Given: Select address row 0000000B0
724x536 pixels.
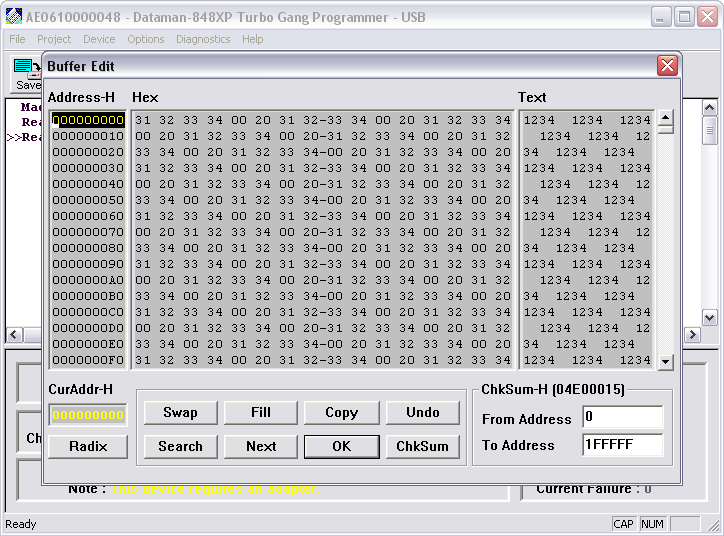Looking at the screenshot, I should [x=88, y=296].
